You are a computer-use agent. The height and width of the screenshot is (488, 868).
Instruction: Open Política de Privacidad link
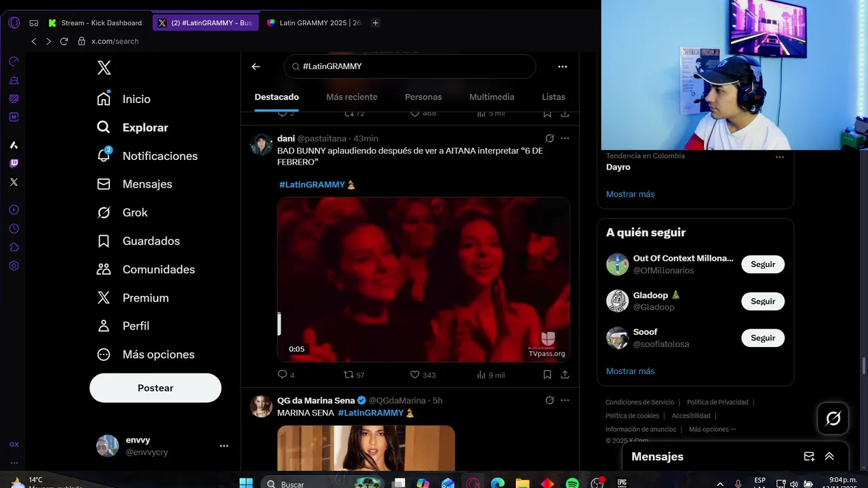coord(717,402)
